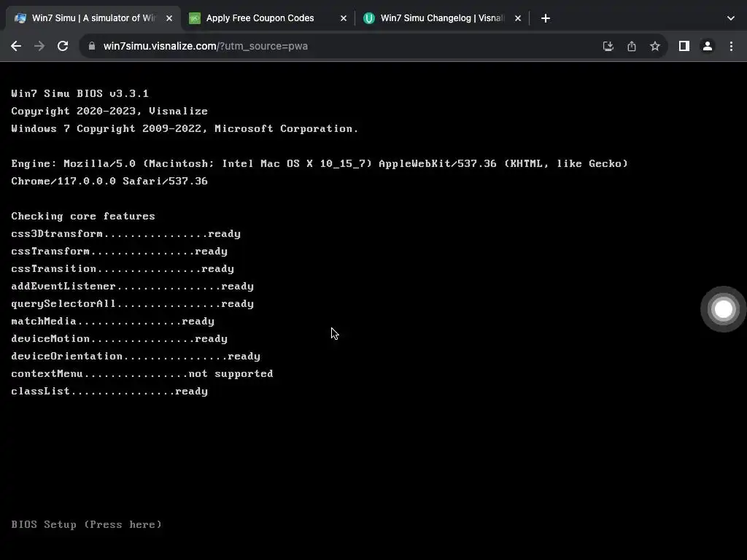Expand the tab search dropdown arrow
The width and height of the screenshot is (747, 560).
coord(731,18)
